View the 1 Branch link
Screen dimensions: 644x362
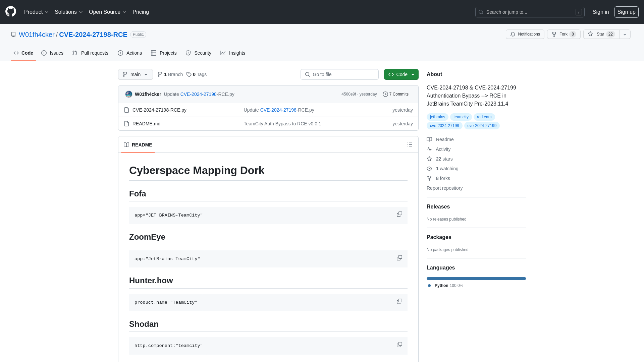click(170, 74)
